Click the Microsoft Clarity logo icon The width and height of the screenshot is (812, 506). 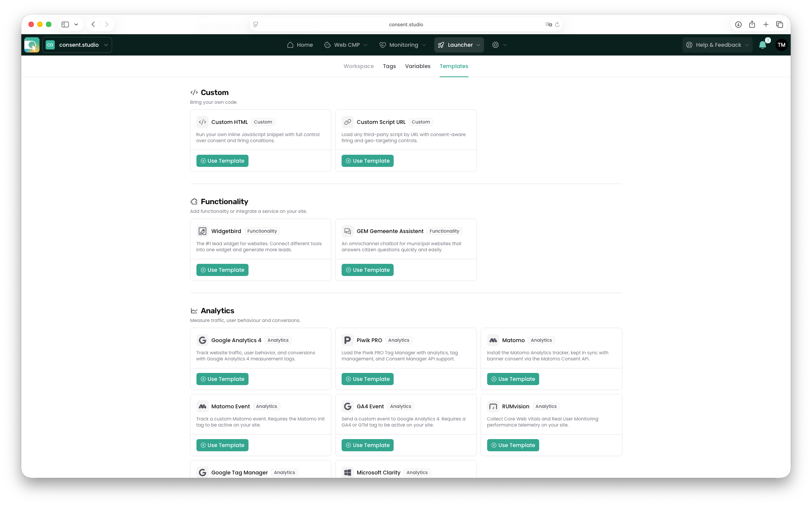point(348,473)
